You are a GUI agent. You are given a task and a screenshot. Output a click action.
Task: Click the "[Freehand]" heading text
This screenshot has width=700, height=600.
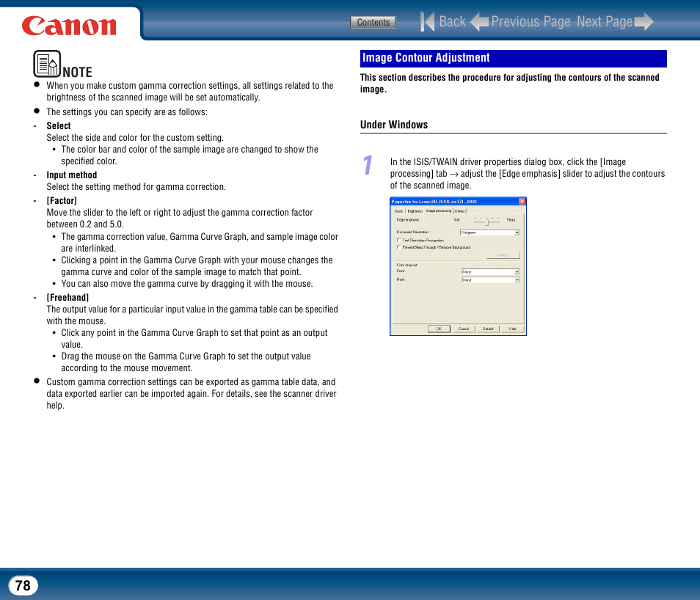click(68, 298)
